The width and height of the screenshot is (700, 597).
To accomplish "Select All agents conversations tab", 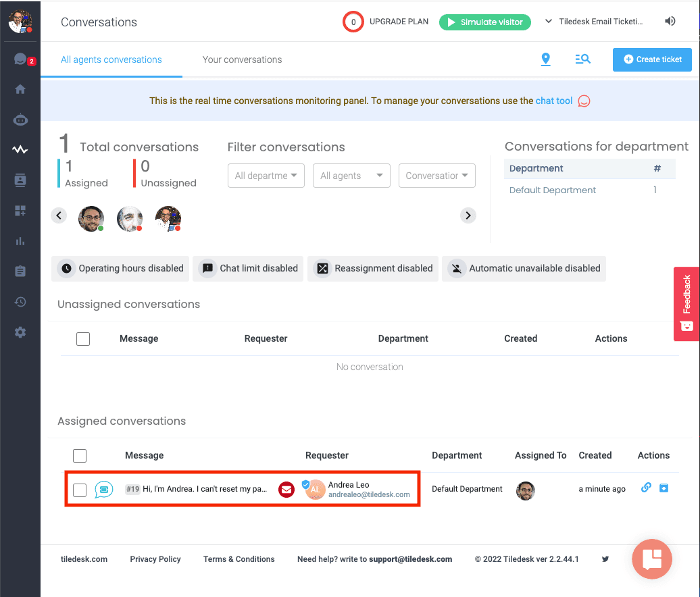I will pyautogui.click(x=111, y=60).
